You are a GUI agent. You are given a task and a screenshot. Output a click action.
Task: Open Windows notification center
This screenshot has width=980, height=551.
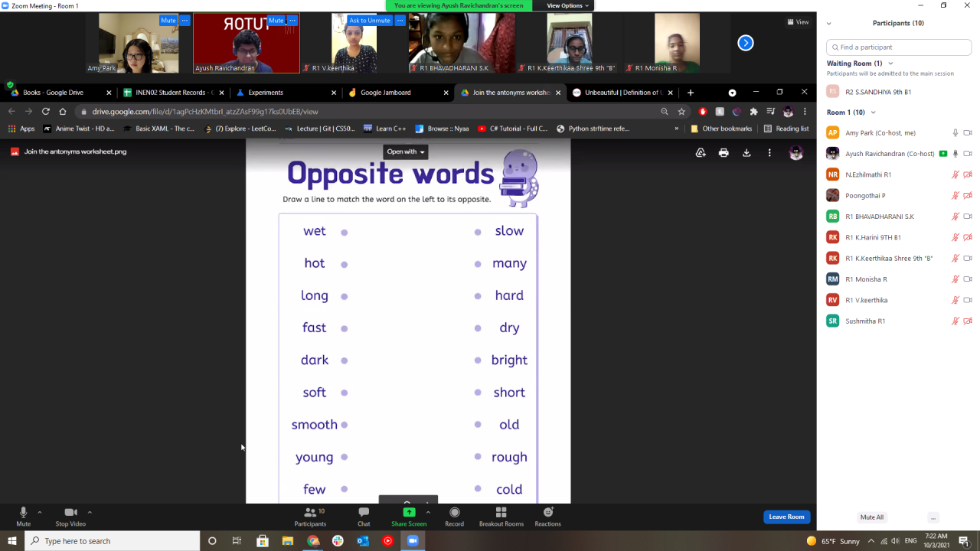[x=964, y=541]
